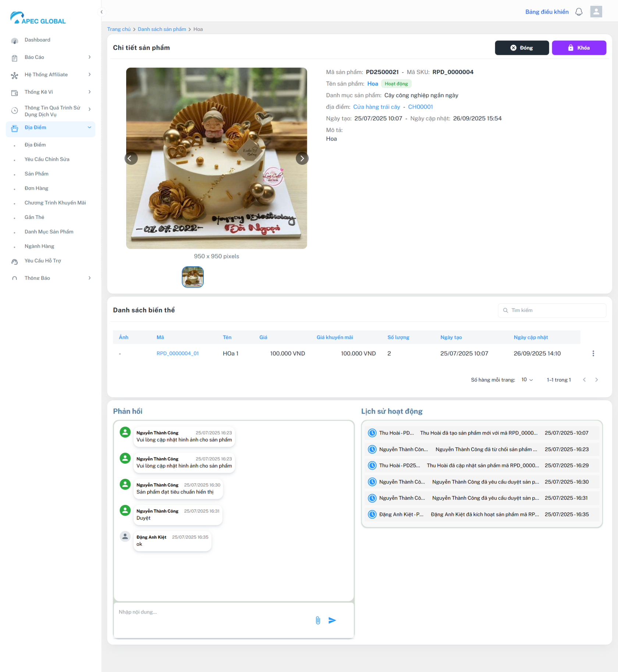Collapse the sidebar with arrow icon
This screenshot has height=672, width=618.
pos(102,12)
